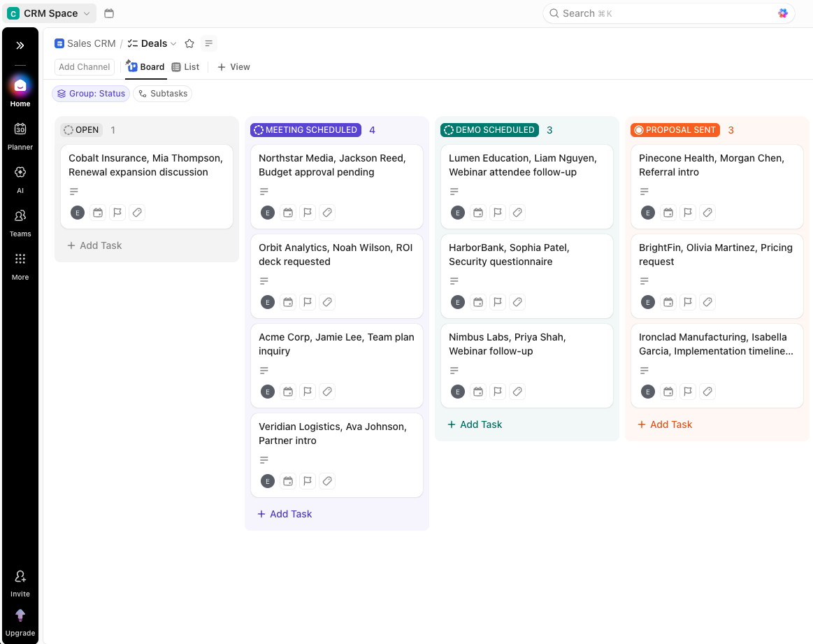Add Task in MEETING SCHEDULED column
813x644 pixels.
285,514
